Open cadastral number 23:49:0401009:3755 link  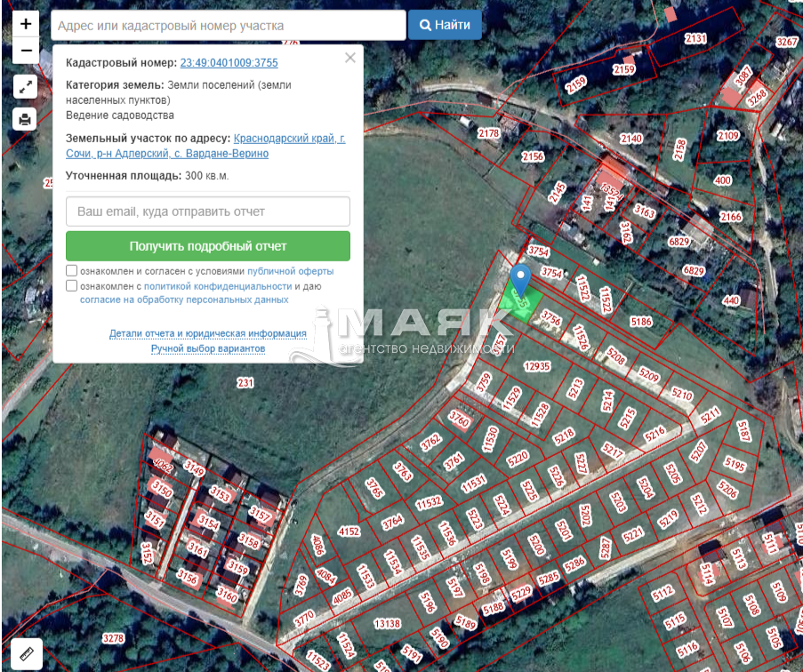pos(229,63)
